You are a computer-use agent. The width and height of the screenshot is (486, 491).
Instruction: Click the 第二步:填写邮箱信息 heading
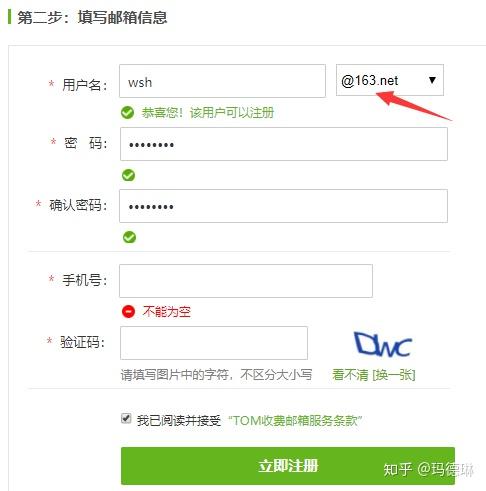point(92,17)
